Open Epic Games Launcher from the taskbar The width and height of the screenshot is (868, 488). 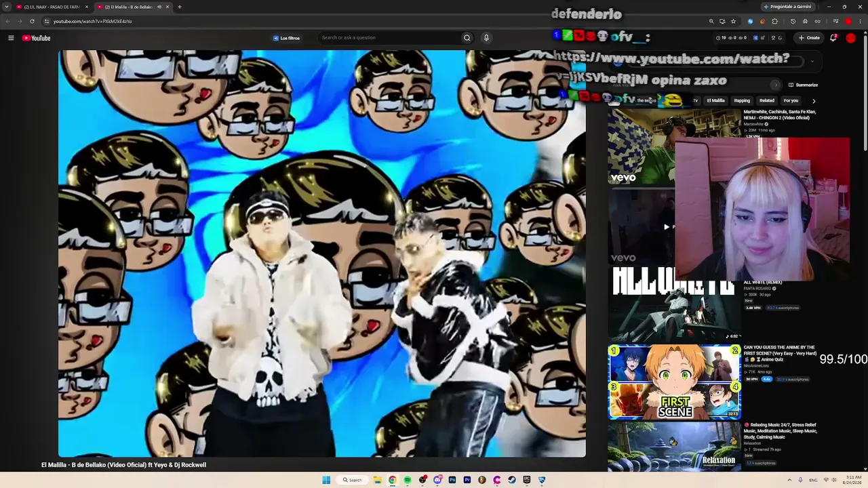pos(527,480)
